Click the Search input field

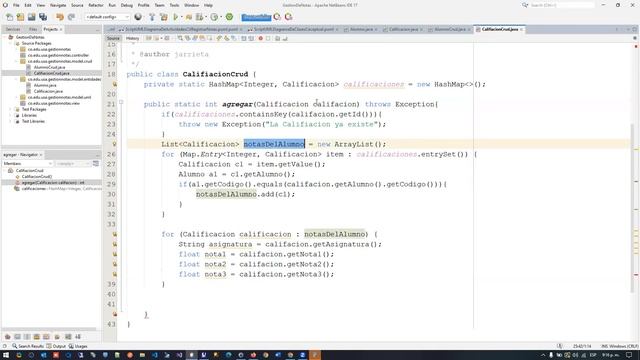coord(562,5)
